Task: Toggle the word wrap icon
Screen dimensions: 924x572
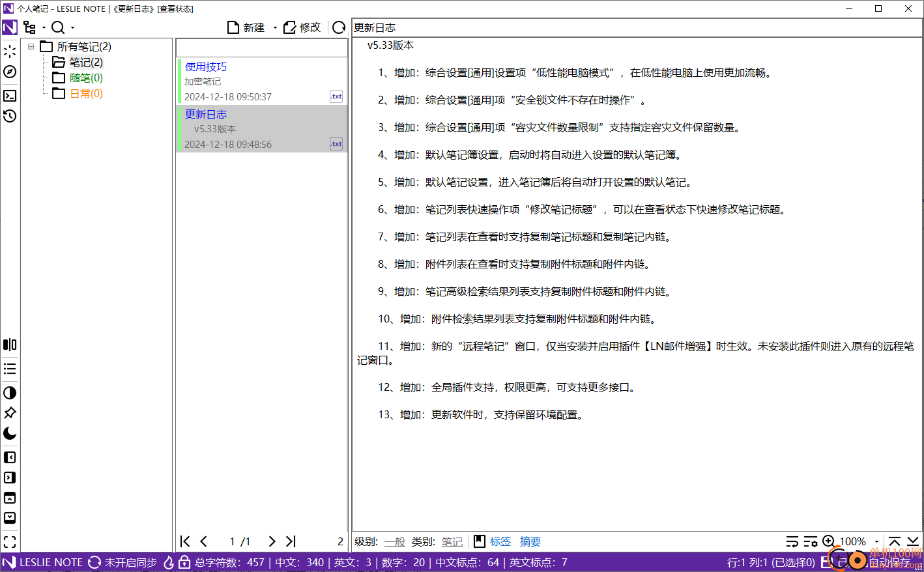Action: coord(792,541)
